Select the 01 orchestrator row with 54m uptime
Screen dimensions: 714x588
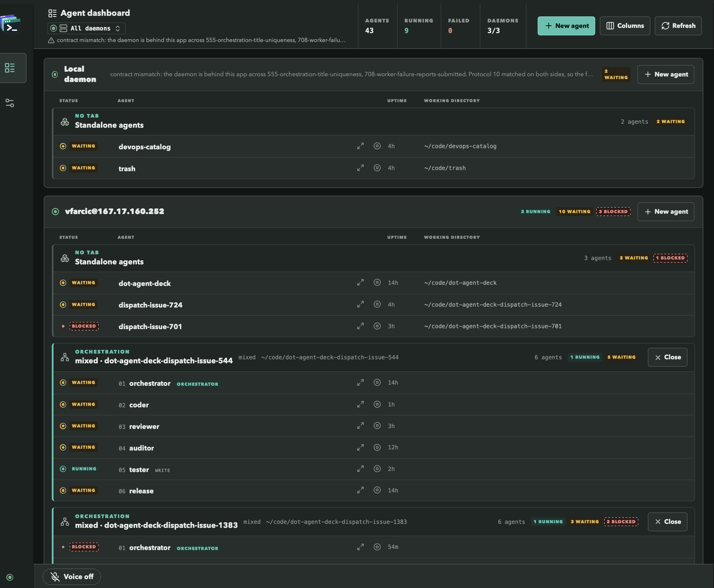374,547
